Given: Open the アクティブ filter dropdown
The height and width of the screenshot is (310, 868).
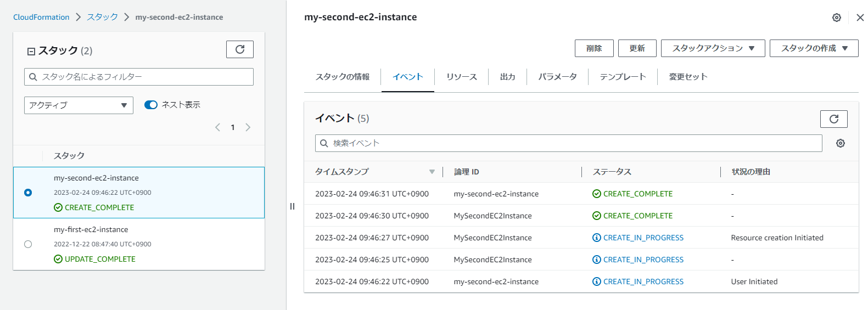Looking at the screenshot, I should pyautogui.click(x=79, y=105).
